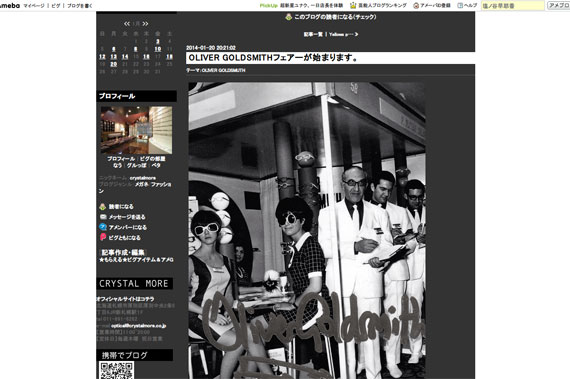Go to previous month in calendar
This screenshot has height=379, width=570.
[127, 24]
